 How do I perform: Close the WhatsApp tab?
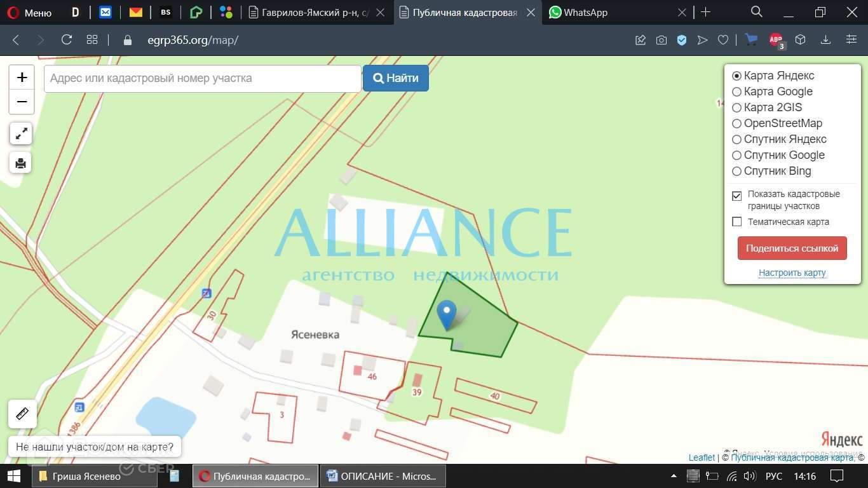click(x=682, y=13)
